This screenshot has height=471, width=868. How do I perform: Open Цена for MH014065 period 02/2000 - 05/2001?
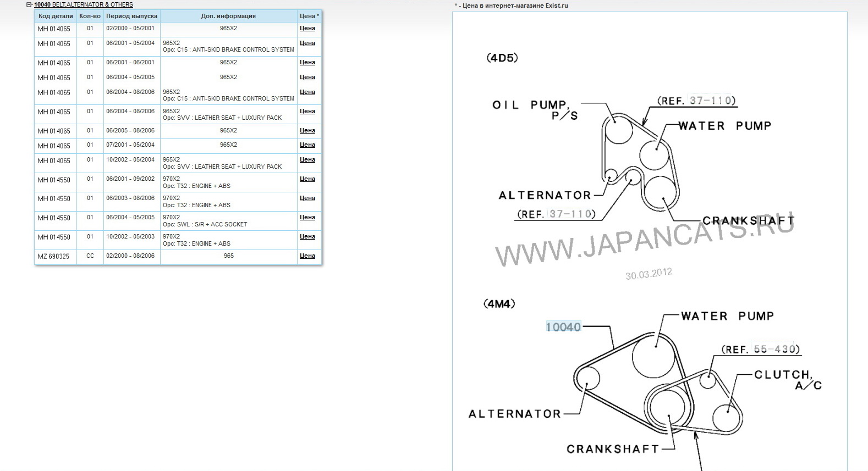[x=307, y=28]
